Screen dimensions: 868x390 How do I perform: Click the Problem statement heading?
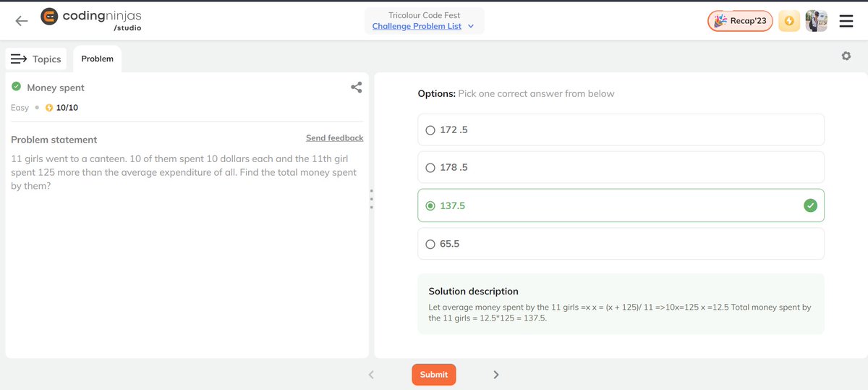[54, 140]
